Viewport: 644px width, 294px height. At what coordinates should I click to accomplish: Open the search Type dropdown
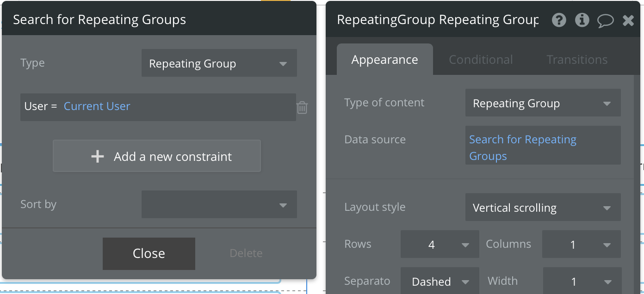[x=219, y=63]
